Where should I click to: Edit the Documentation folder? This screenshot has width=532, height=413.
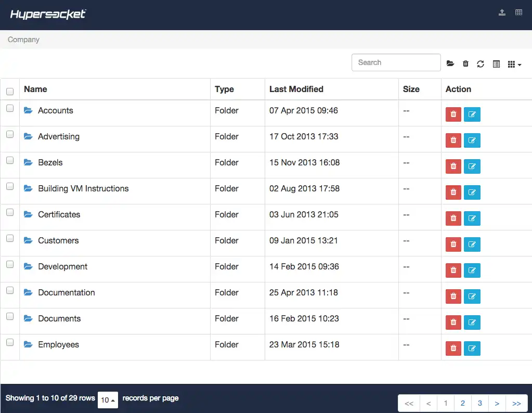[472, 296]
